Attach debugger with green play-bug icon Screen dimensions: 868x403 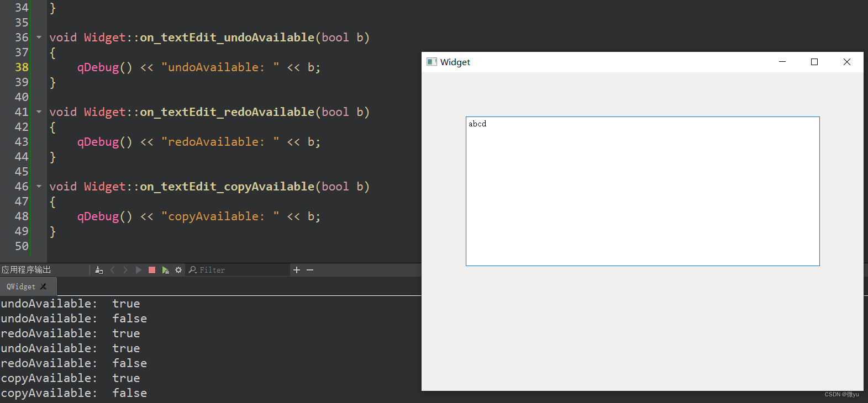coord(165,270)
